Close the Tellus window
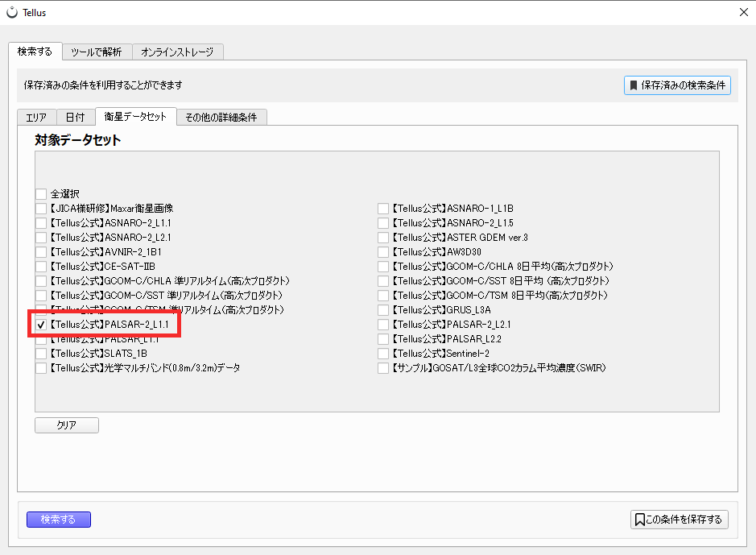Image resolution: width=756 pixels, height=555 pixels. point(744,12)
